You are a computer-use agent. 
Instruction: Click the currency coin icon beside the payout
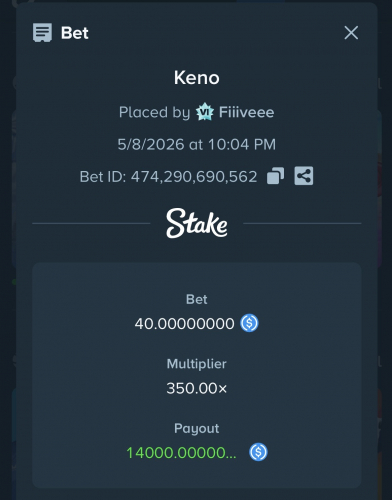tap(258, 452)
